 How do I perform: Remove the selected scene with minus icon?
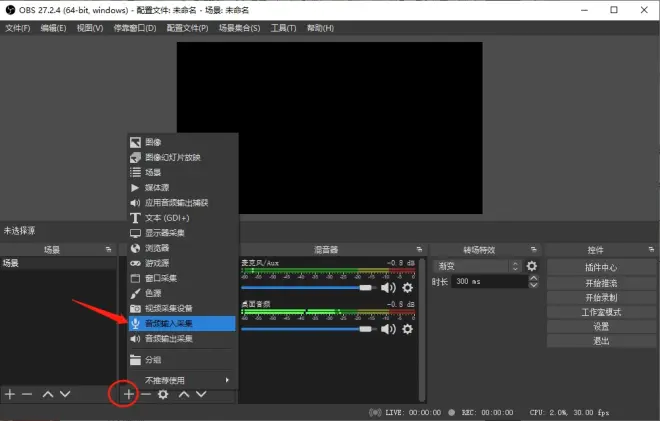pyautogui.click(x=27, y=394)
